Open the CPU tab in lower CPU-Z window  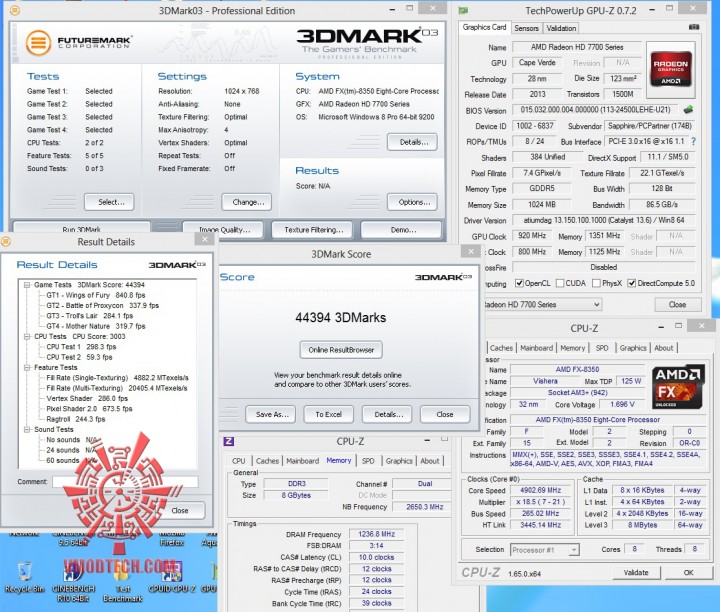(239, 461)
